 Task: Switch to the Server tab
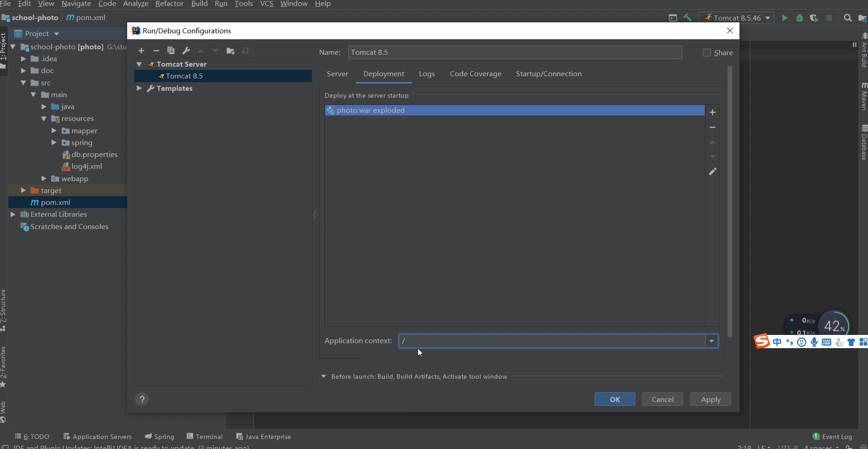[x=337, y=73]
